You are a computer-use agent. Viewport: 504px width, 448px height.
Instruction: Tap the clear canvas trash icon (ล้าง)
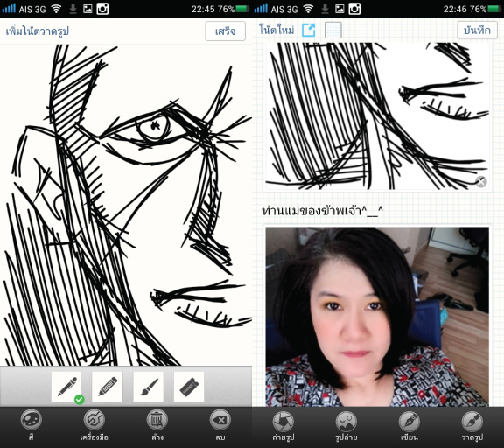click(157, 425)
